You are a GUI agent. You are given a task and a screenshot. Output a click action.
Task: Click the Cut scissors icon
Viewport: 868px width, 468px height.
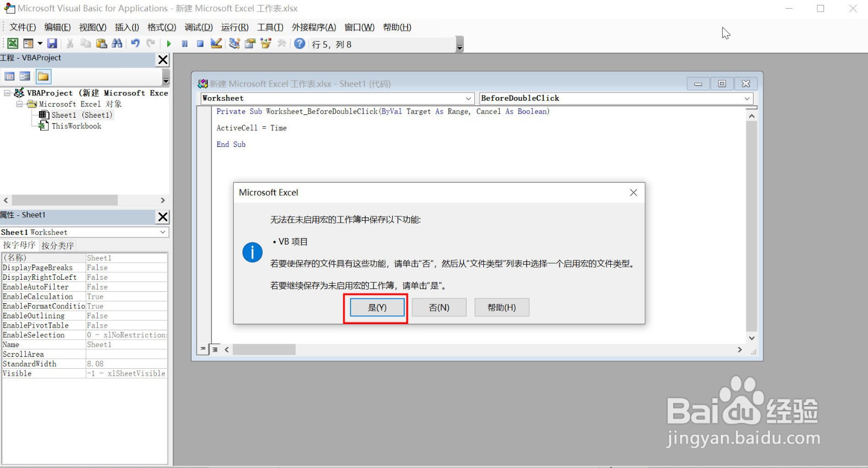[70, 43]
